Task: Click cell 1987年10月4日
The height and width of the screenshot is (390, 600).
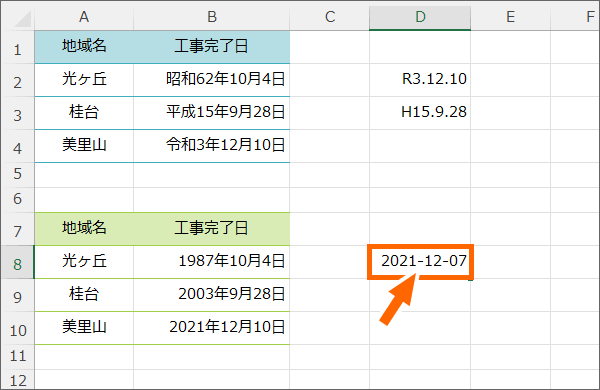Action: 212,262
